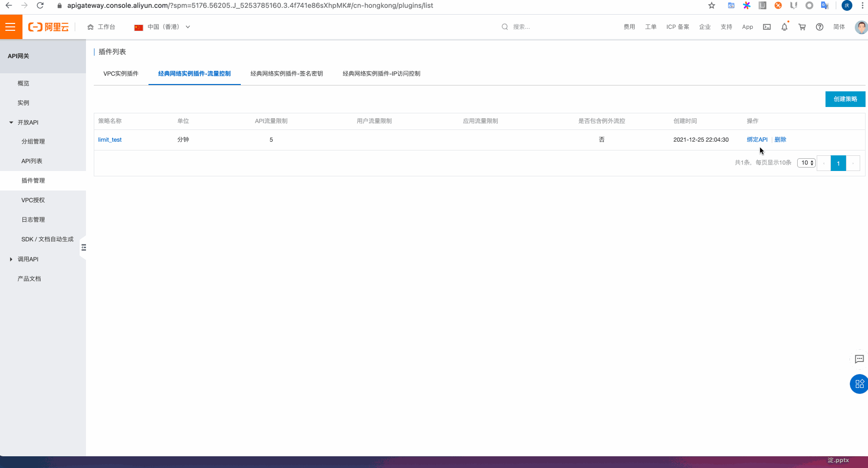Open the orange hamburger menu
The image size is (868, 468).
[x=11, y=27]
